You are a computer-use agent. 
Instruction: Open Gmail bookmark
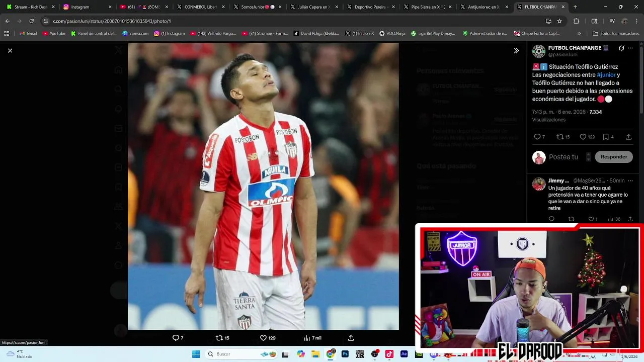pyautogui.click(x=28, y=34)
